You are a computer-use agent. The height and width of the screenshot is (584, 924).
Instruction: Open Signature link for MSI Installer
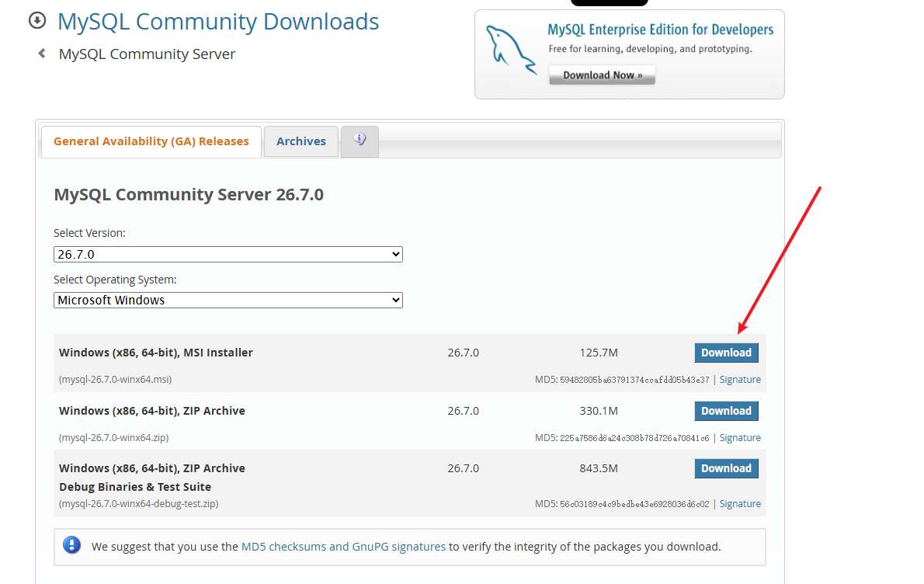coord(740,380)
